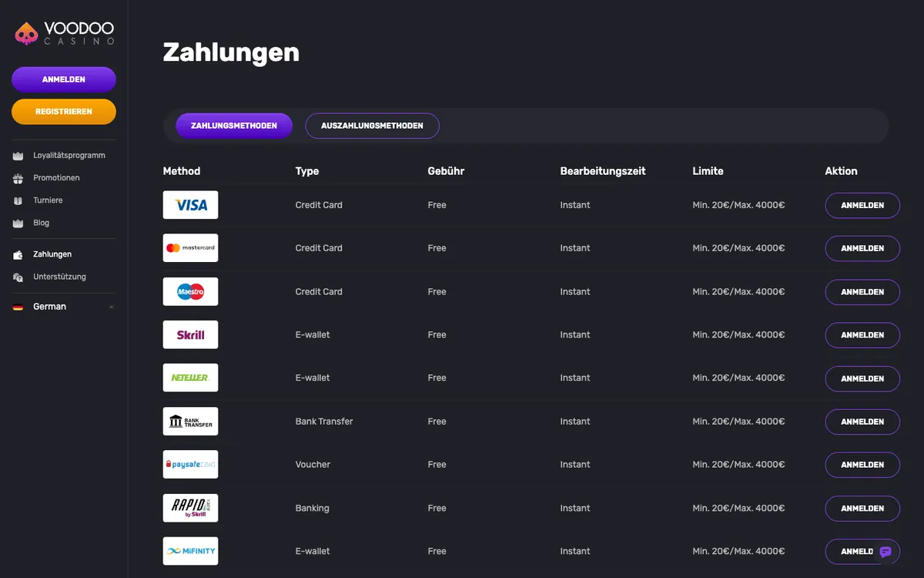Click the Neteller payment logo

click(190, 378)
